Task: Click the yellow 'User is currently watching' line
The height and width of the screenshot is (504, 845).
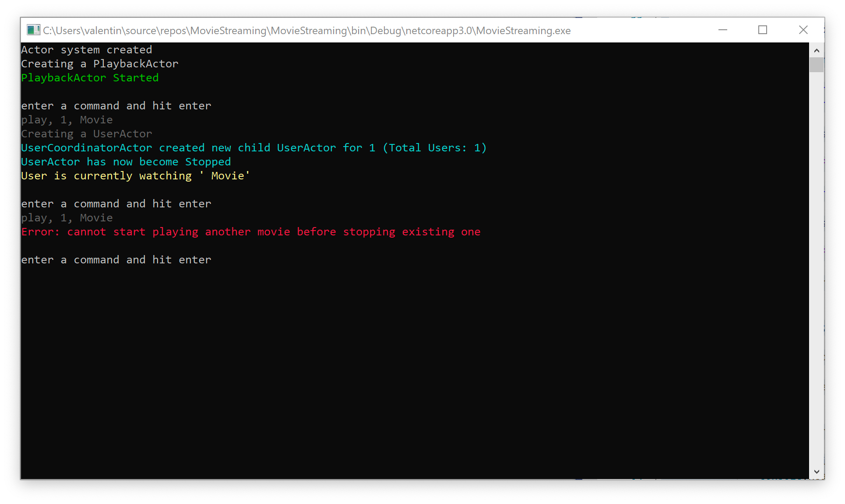Action: pos(135,176)
